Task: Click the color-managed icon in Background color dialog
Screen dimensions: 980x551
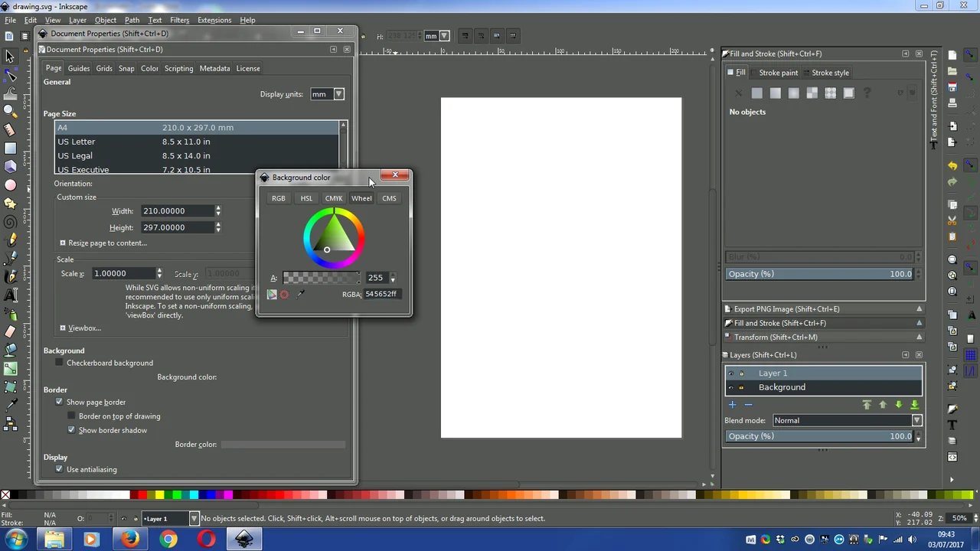Action: (272, 295)
